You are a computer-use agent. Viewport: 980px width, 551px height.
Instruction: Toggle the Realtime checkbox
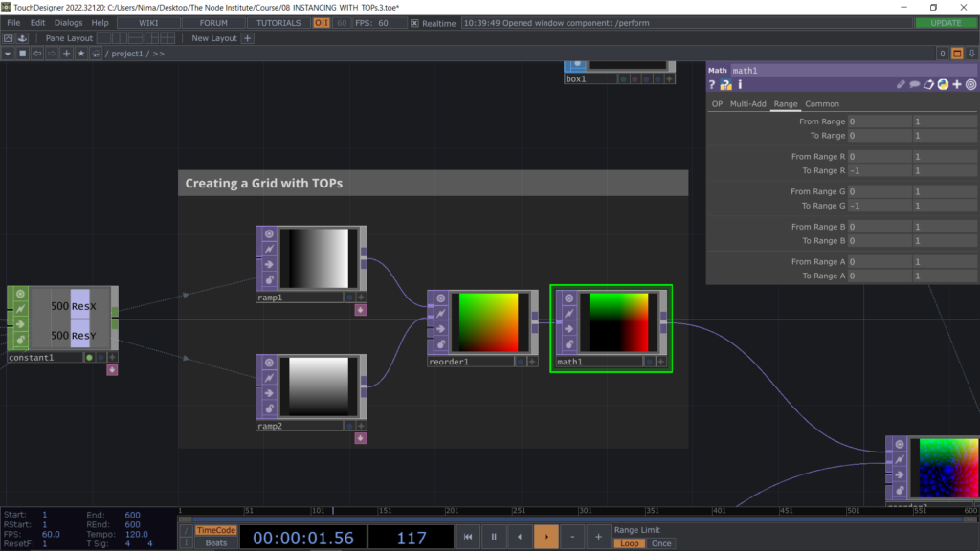(414, 23)
